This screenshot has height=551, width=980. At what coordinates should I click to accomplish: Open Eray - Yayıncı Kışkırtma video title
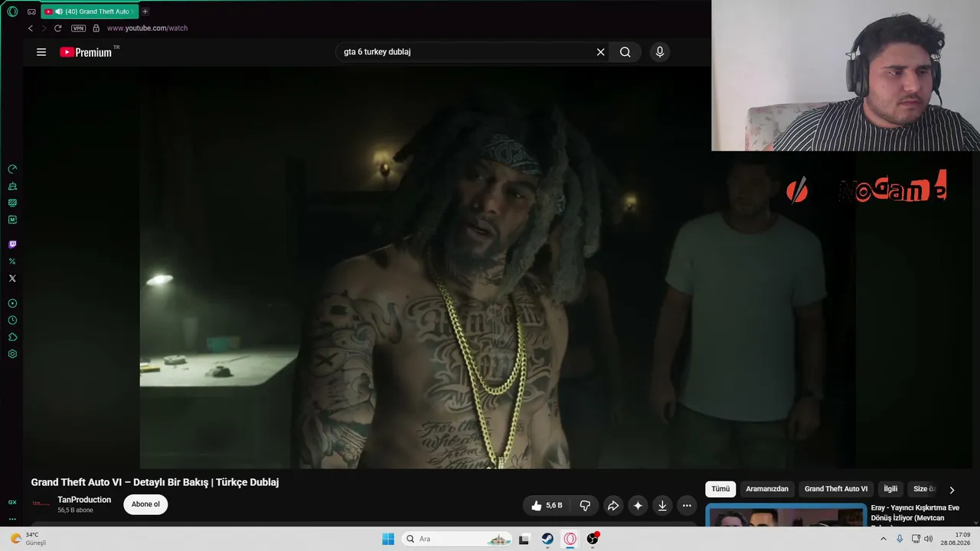(915, 514)
